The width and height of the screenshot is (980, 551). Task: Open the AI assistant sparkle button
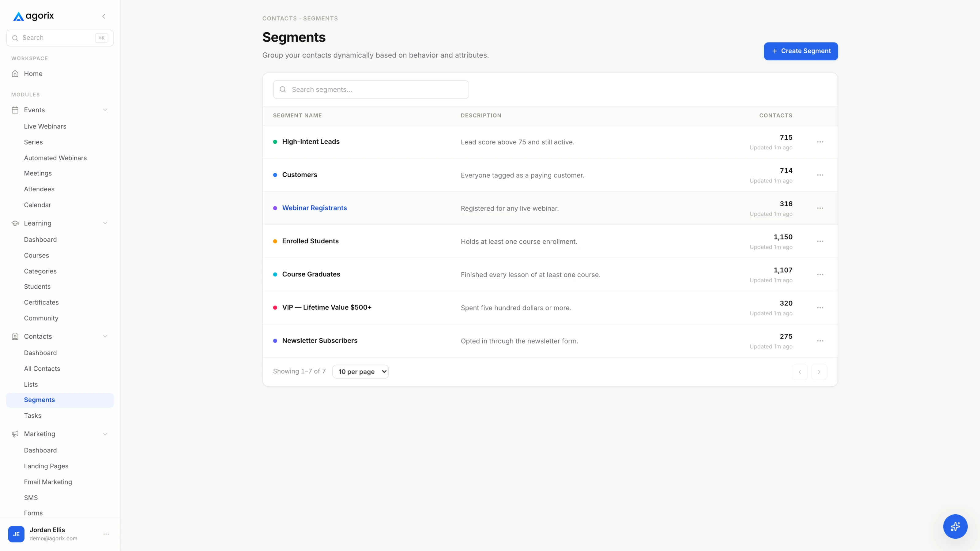[955, 526]
